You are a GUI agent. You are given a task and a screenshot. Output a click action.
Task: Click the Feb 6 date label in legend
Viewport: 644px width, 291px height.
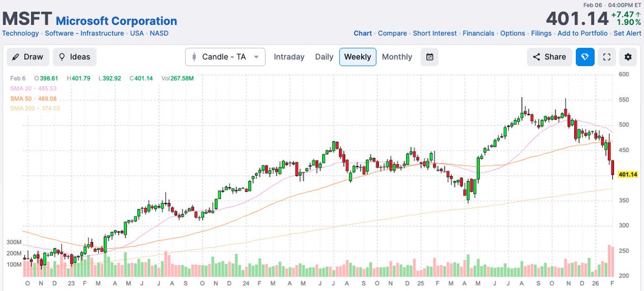[17, 78]
